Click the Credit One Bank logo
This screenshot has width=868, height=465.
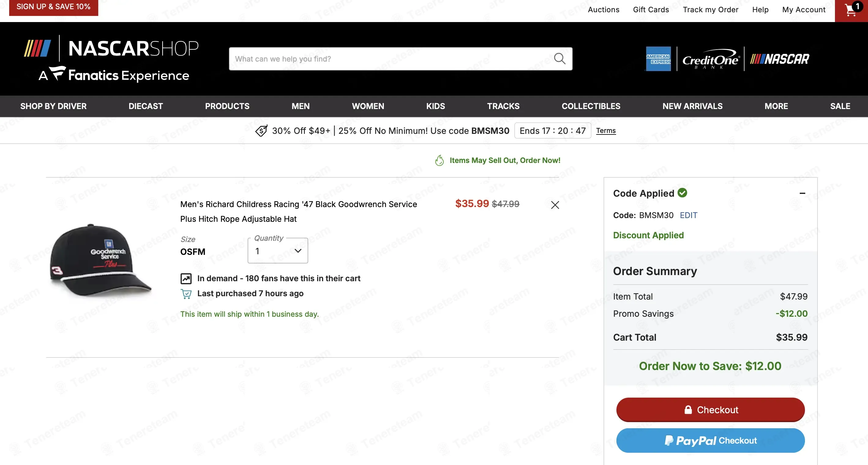(711, 59)
